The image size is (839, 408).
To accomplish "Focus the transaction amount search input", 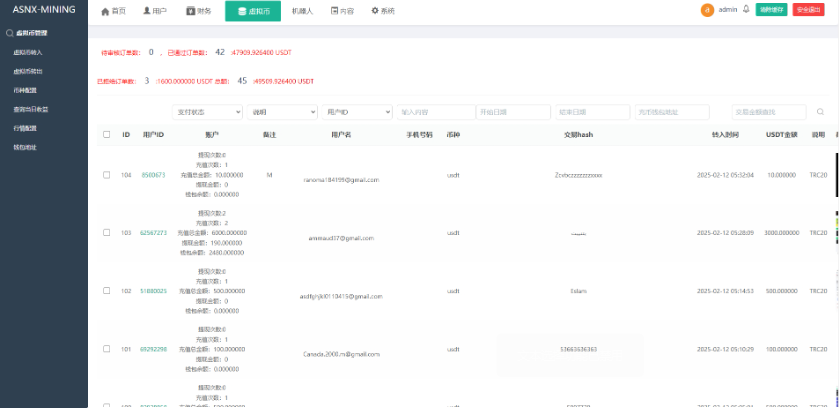I will point(769,112).
